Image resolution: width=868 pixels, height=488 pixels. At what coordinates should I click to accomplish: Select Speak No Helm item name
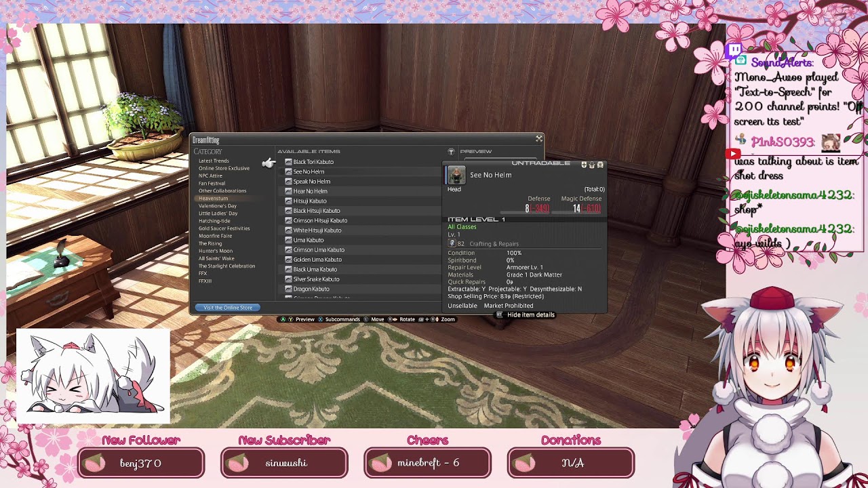(x=312, y=182)
